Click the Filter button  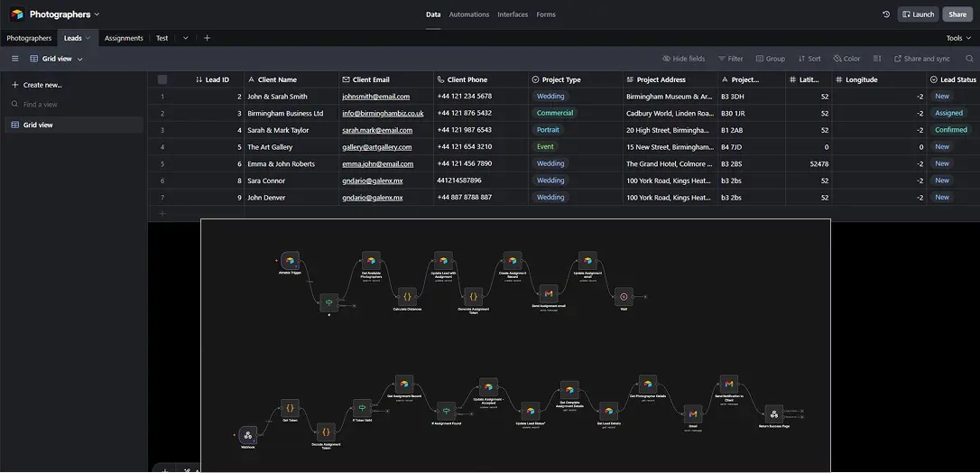(730, 59)
